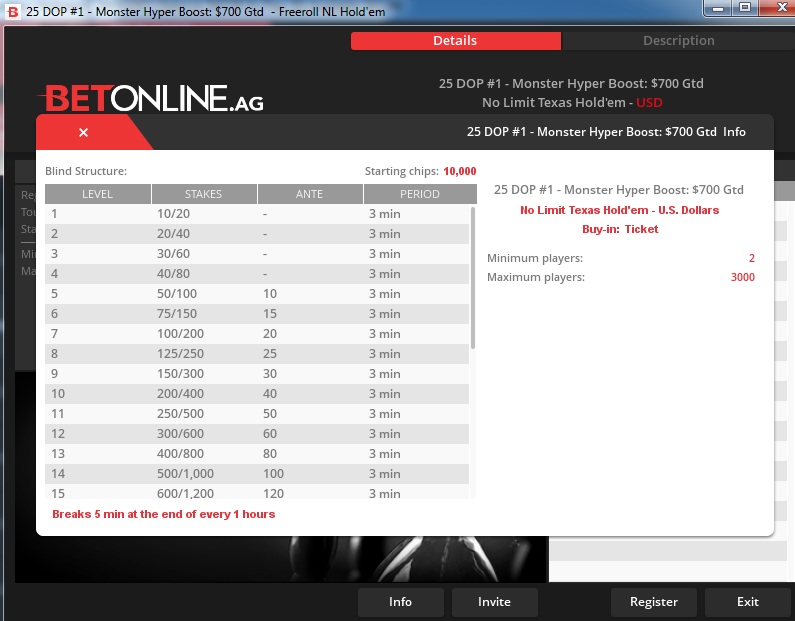Click ante value 10 in level 5

point(270,294)
